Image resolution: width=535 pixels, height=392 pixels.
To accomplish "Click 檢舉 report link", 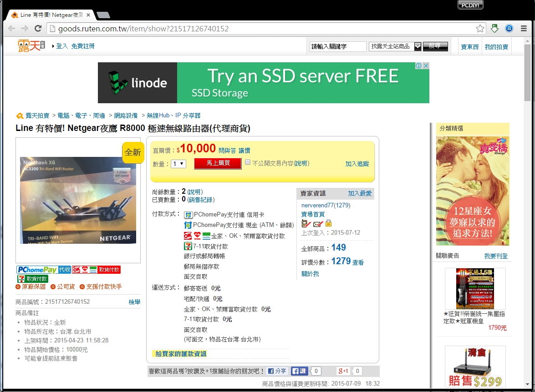I will click(134, 302).
